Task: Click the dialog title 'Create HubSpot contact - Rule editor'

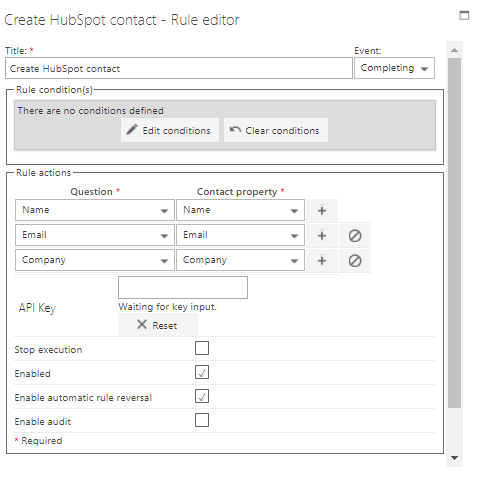Action: pos(122,20)
